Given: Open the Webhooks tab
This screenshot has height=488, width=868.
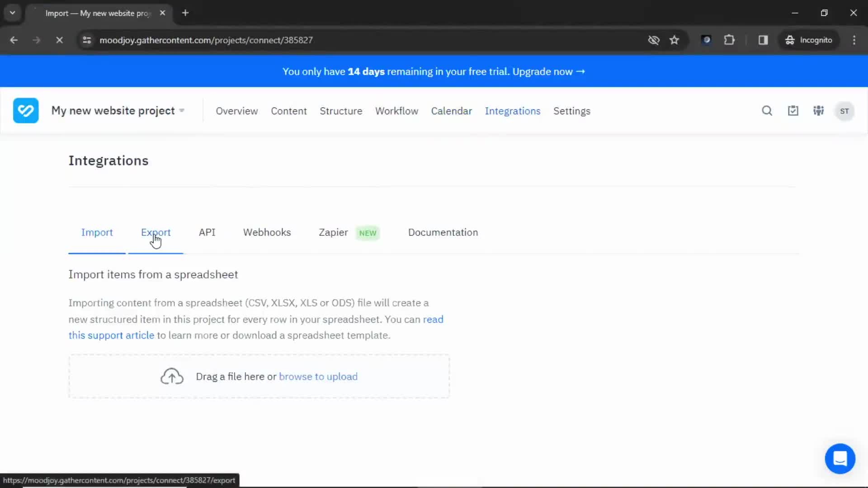Looking at the screenshot, I should pyautogui.click(x=267, y=232).
